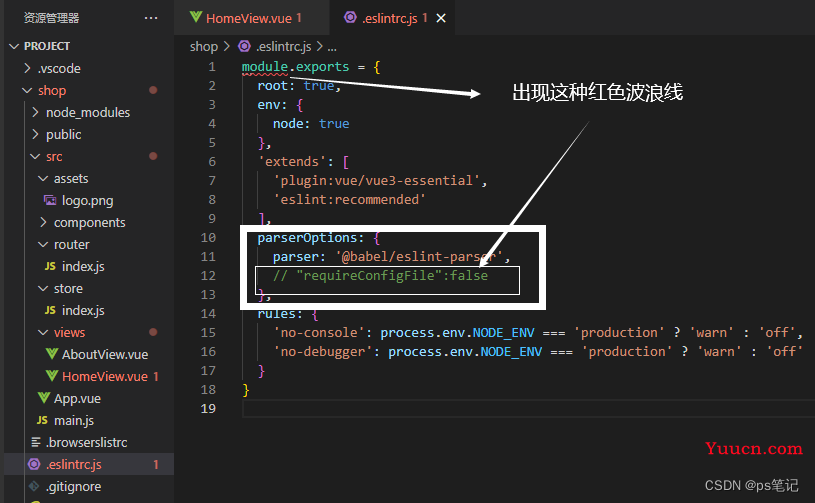Click the Vue icon beside AboutView.vue

click(x=51, y=354)
